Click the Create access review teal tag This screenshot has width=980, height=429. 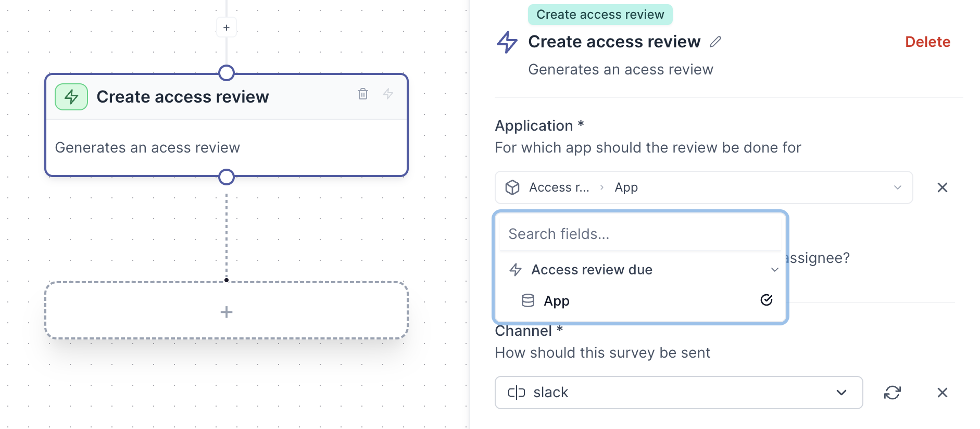pos(600,15)
